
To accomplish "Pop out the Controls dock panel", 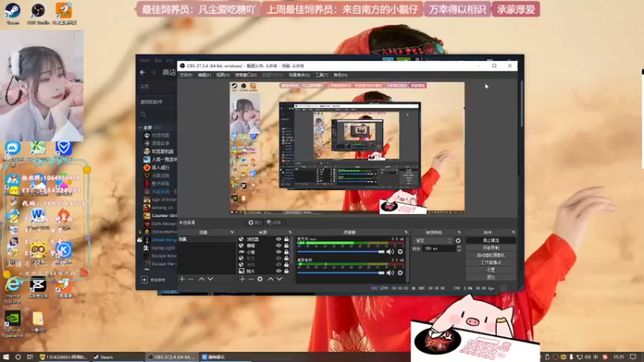I will click(x=513, y=232).
